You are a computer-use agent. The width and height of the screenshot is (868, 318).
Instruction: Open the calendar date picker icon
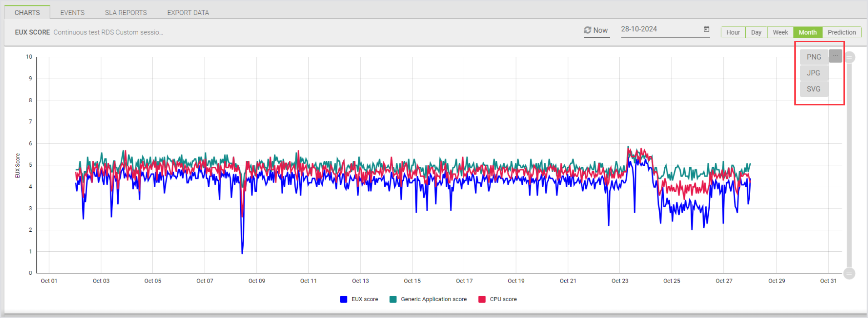[x=707, y=29]
